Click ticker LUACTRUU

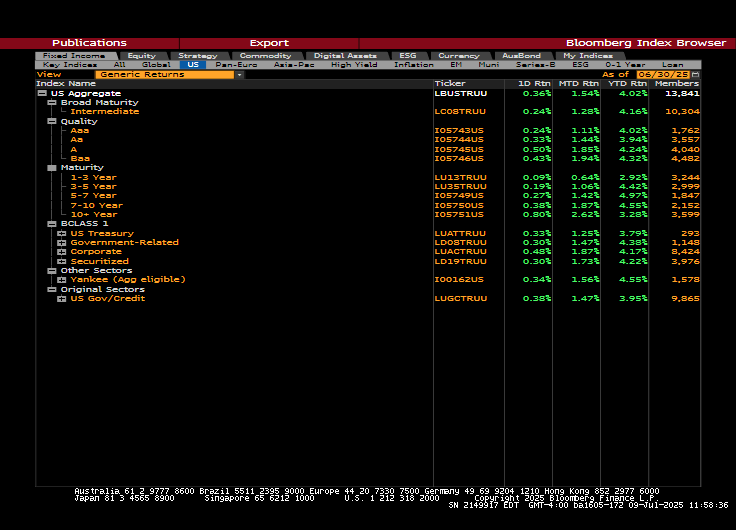tap(461, 252)
